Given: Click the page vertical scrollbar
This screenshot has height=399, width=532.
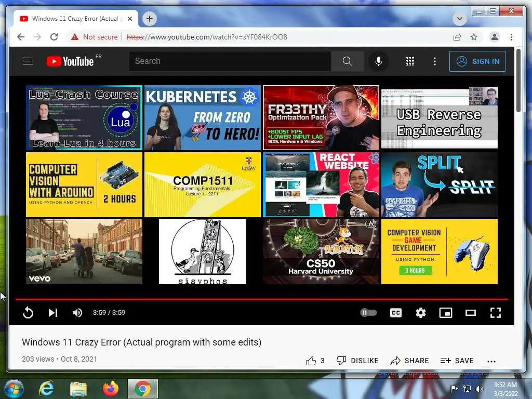Looking at the screenshot, I should coord(518,81).
